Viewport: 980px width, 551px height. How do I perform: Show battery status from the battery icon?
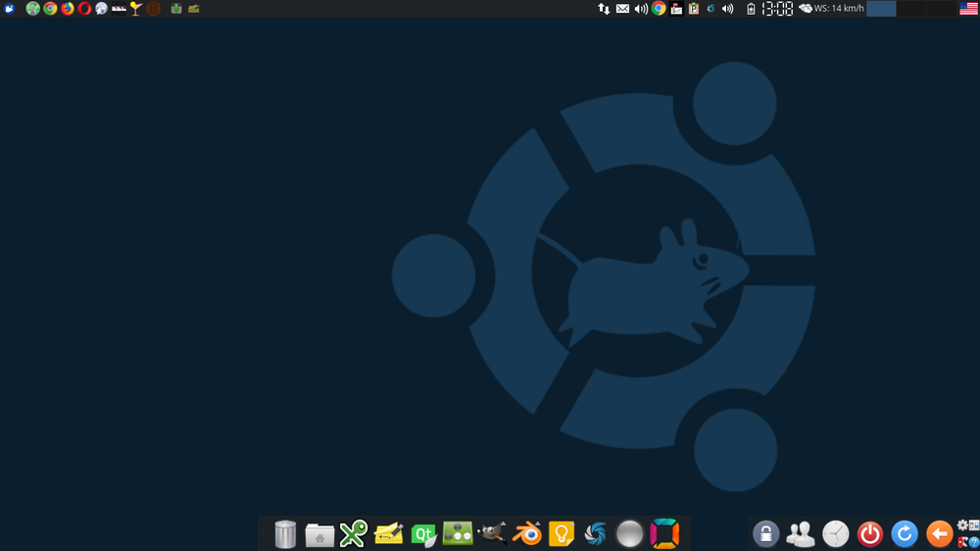[752, 9]
